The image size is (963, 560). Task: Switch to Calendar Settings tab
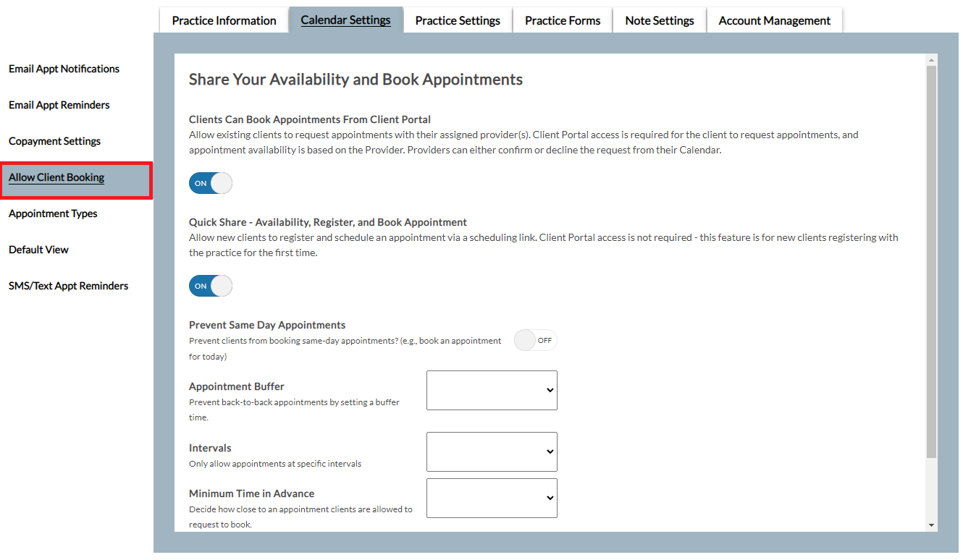coord(345,20)
